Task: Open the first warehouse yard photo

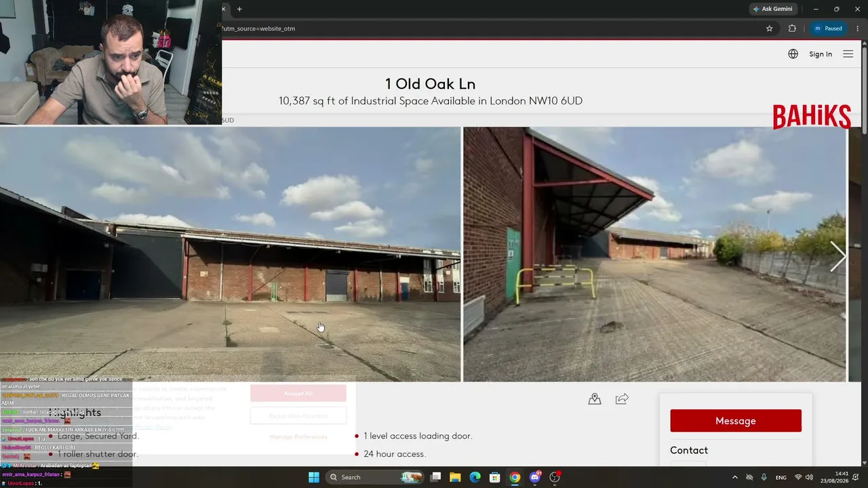Action: 230,254
